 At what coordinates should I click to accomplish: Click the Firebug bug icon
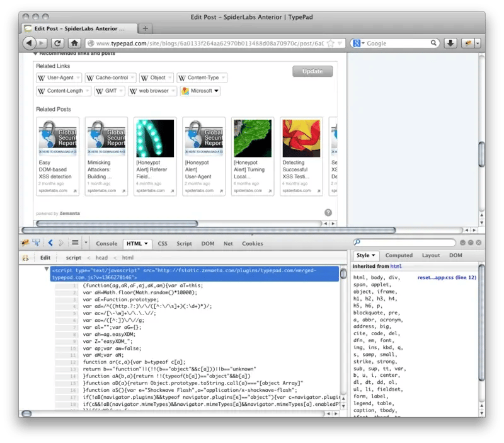(x=25, y=243)
